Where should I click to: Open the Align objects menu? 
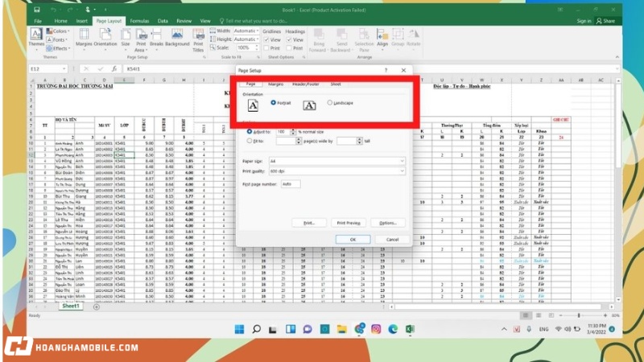tap(382, 38)
